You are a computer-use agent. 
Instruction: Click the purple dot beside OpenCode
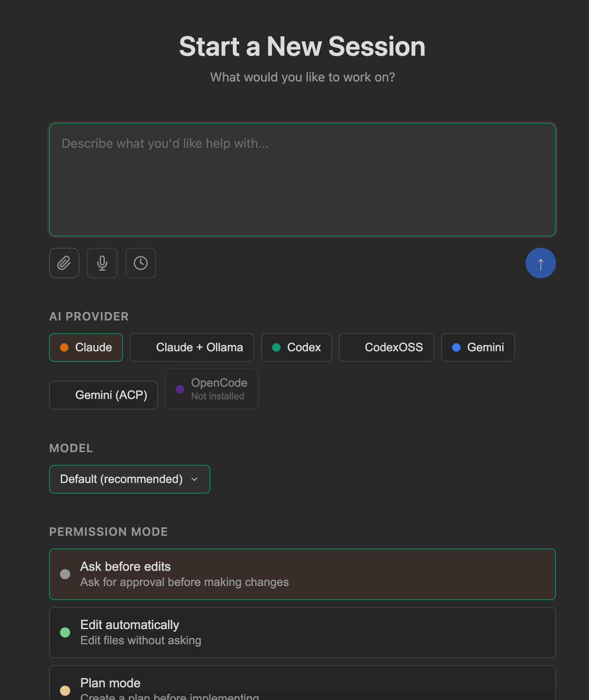tap(180, 389)
